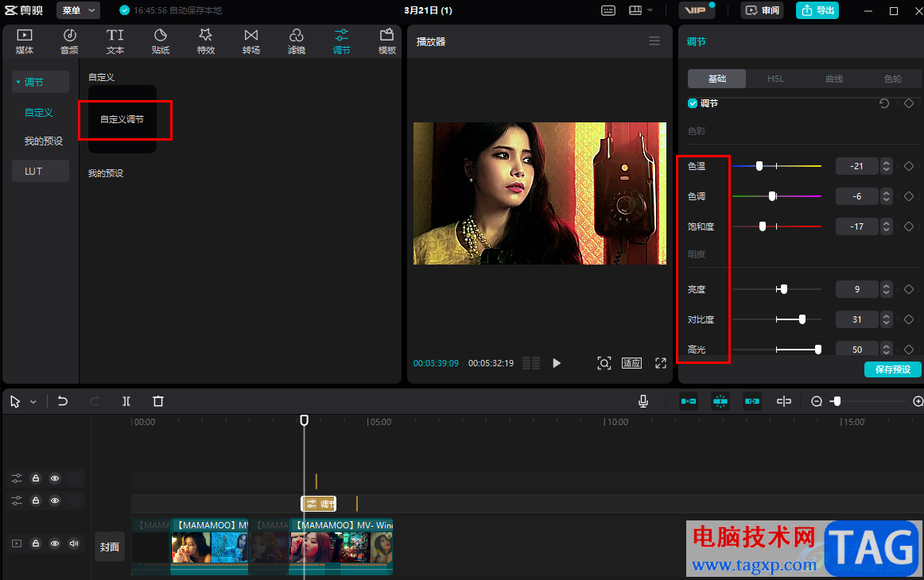This screenshot has width=924, height=580.
Task: Toggle main track magnet snapping
Action: pos(689,401)
